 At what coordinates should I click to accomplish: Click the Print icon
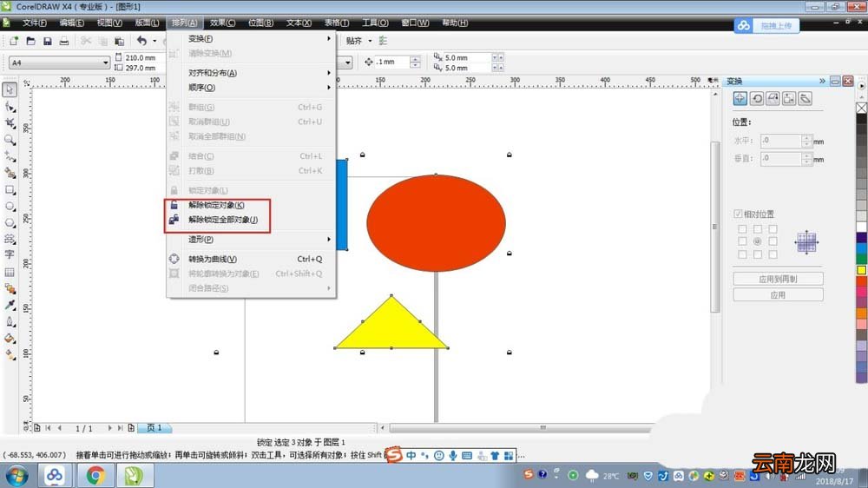[64, 41]
